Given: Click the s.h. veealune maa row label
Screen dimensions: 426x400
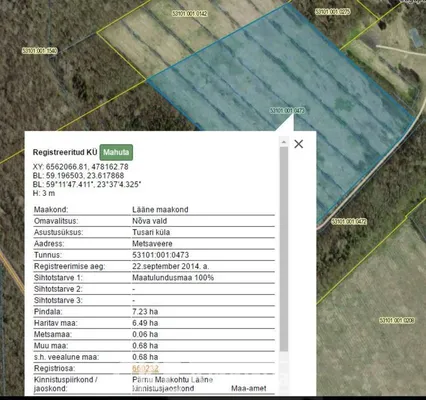Looking at the screenshot, I should point(66,357).
